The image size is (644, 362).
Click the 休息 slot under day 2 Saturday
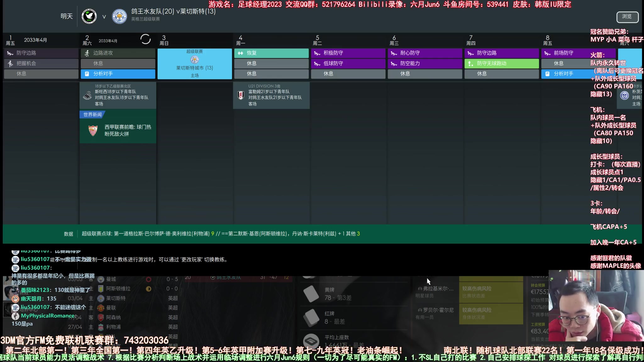coord(118,63)
